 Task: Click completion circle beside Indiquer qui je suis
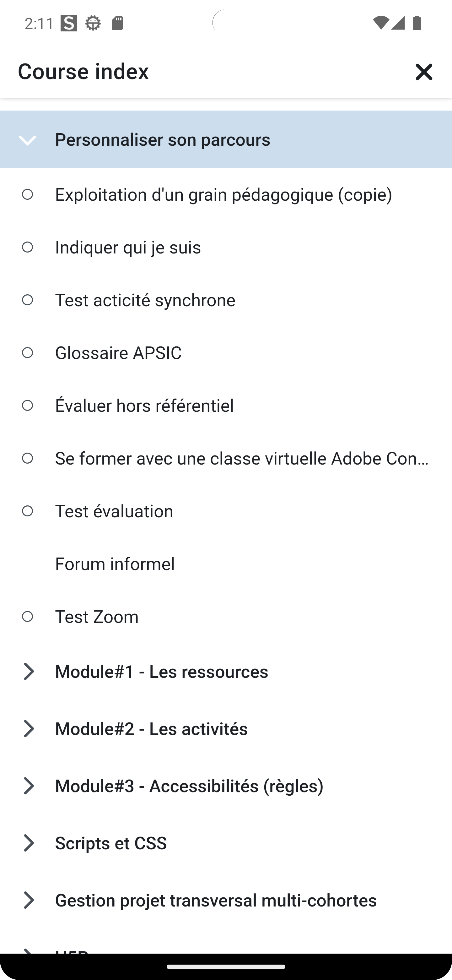pos(27,247)
